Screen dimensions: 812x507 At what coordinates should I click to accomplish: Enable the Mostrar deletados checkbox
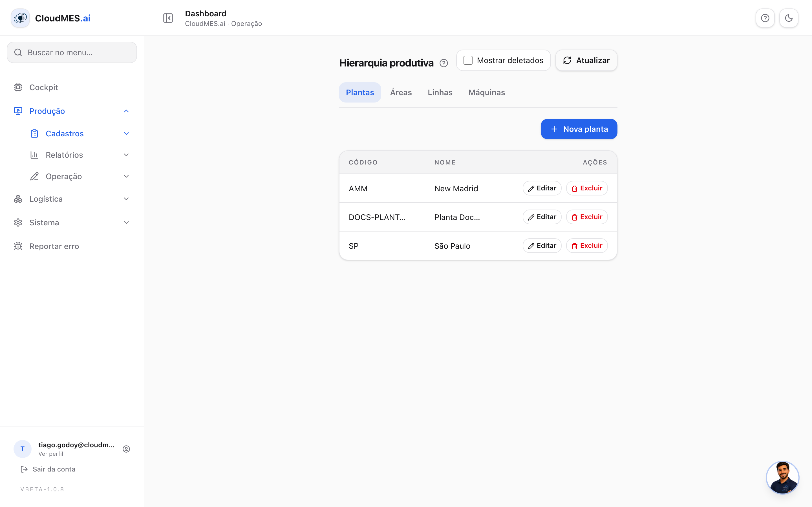coord(468,60)
